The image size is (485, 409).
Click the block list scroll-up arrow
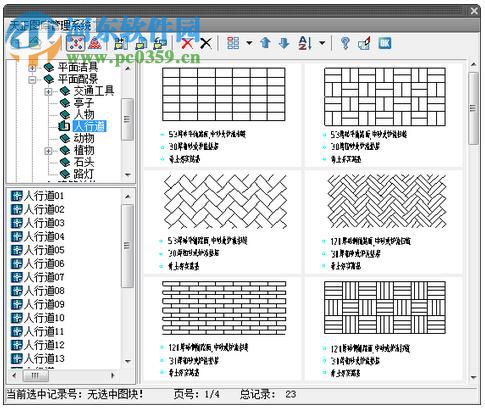point(128,197)
